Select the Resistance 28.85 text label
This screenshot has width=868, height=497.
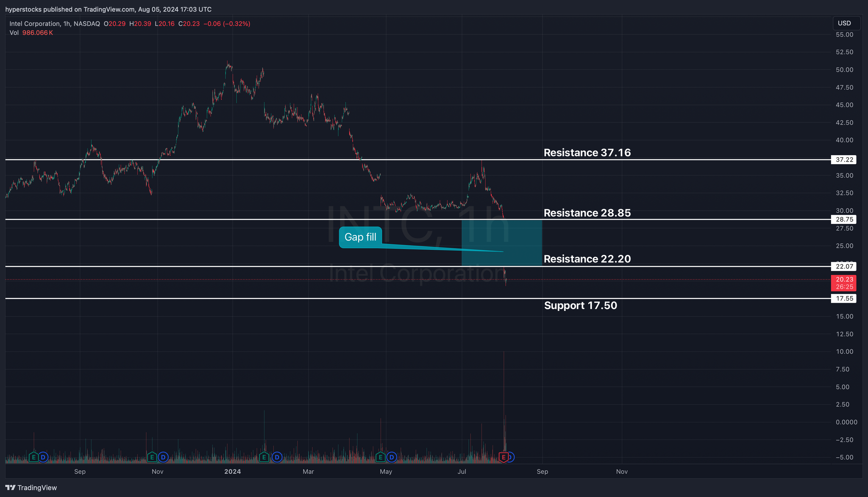[587, 213]
